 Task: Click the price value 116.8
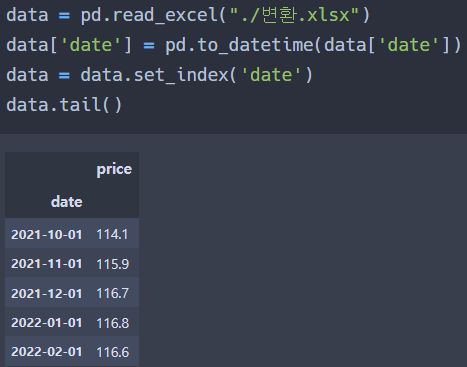click(x=113, y=323)
